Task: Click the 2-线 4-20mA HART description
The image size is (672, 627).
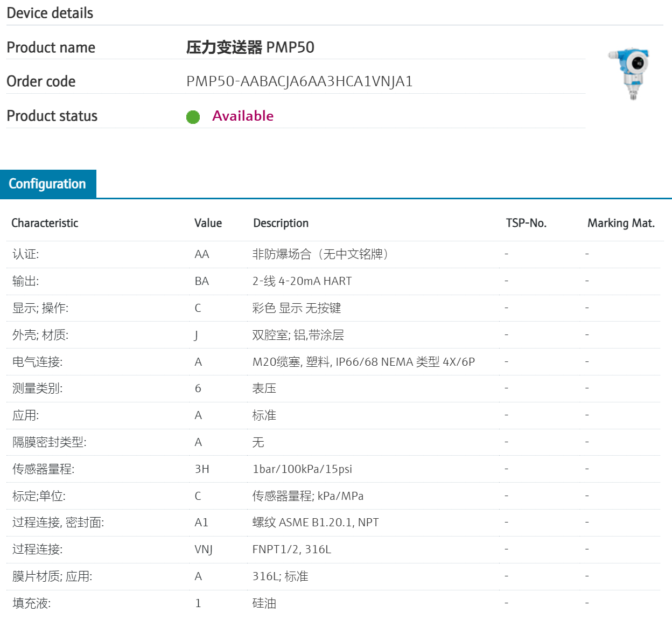Action: [302, 281]
